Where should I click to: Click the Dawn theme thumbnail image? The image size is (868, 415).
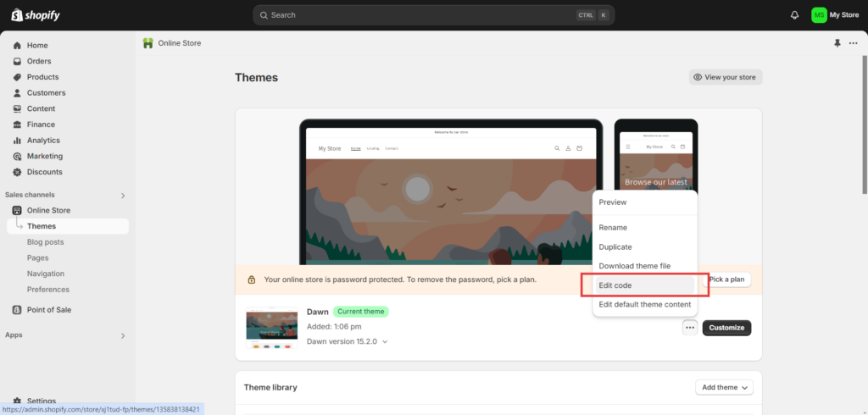pyautogui.click(x=271, y=329)
